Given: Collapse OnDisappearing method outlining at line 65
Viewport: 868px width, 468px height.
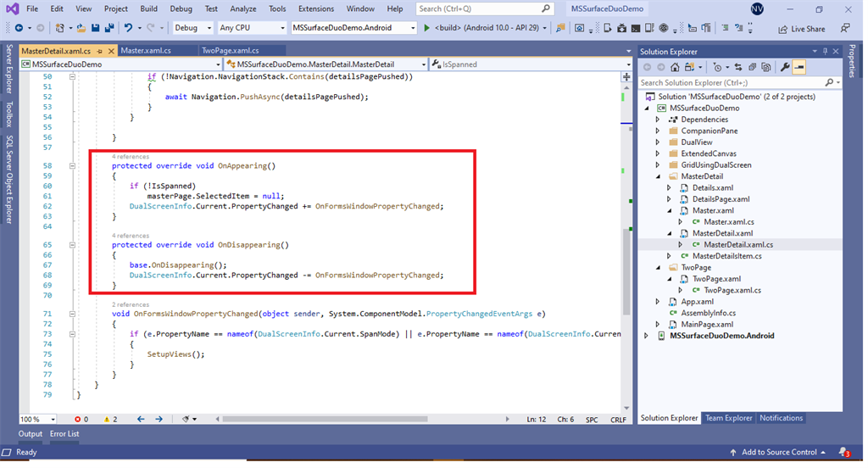Looking at the screenshot, I should coord(73,245).
